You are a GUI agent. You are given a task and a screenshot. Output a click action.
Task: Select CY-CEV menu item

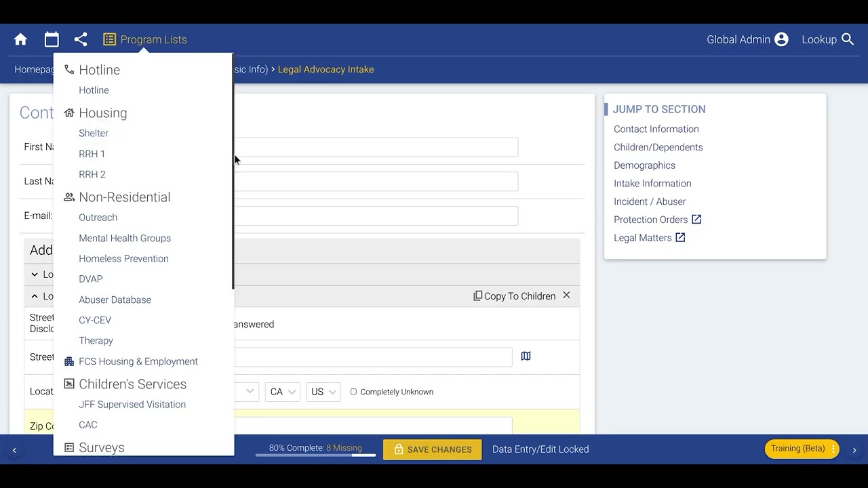point(95,320)
